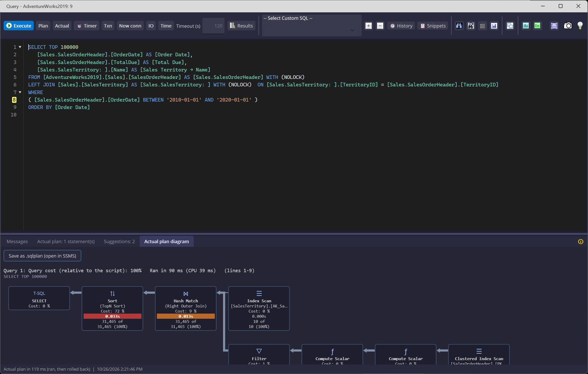588x374 pixels.
Task: Toggle the Txn transaction mode
Action: point(108,26)
